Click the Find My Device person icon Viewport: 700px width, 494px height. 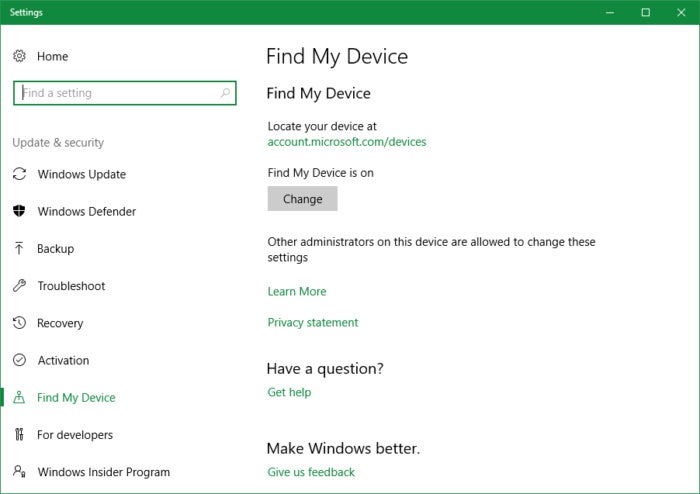coord(19,397)
